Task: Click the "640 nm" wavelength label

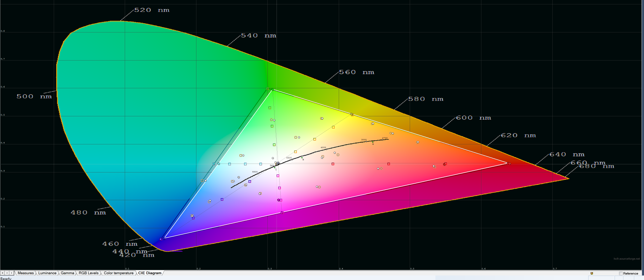Action: (x=567, y=154)
